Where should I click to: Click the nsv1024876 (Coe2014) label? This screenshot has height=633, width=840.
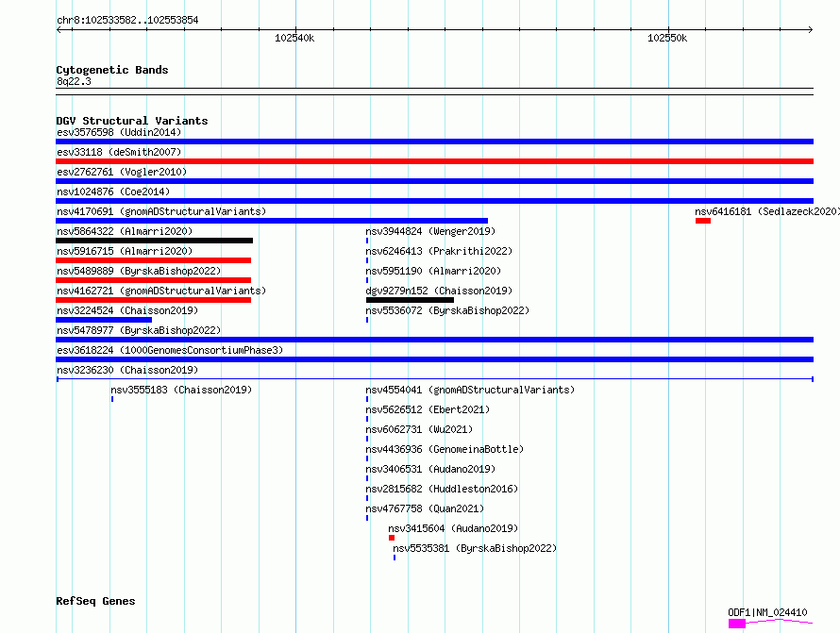(x=113, y=192)
